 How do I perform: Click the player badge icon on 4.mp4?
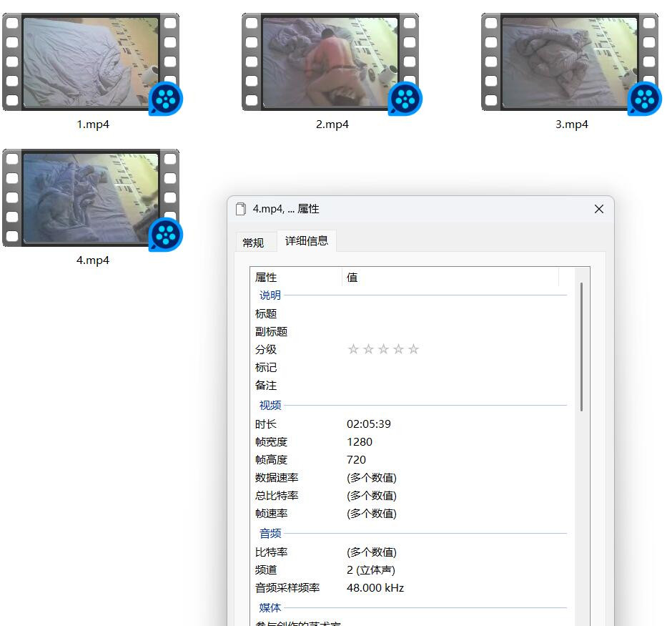pos(166,235)
